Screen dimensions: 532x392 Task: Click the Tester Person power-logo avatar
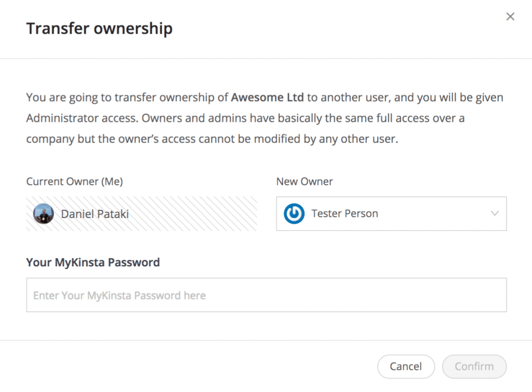(x=294, y=213)
